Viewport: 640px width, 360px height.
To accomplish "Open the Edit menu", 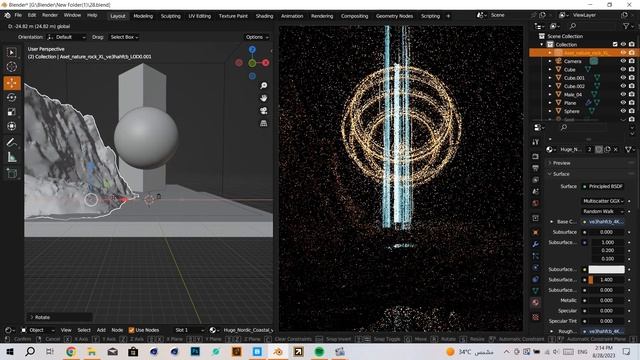I will click(32, 16).
